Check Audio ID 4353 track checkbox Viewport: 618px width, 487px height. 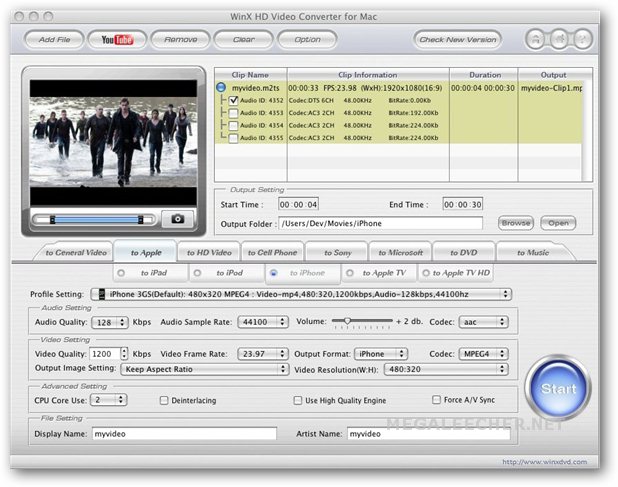[x=233, y=113]
